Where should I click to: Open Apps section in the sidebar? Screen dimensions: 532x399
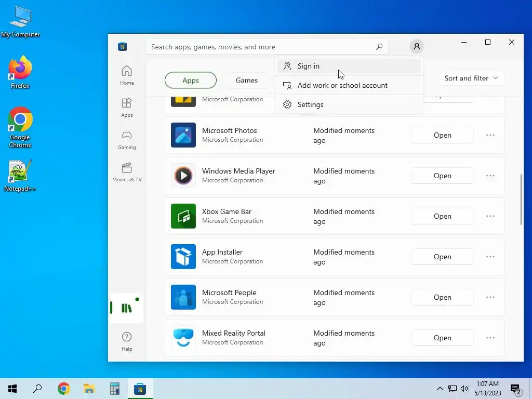click(x=127, y=108)
